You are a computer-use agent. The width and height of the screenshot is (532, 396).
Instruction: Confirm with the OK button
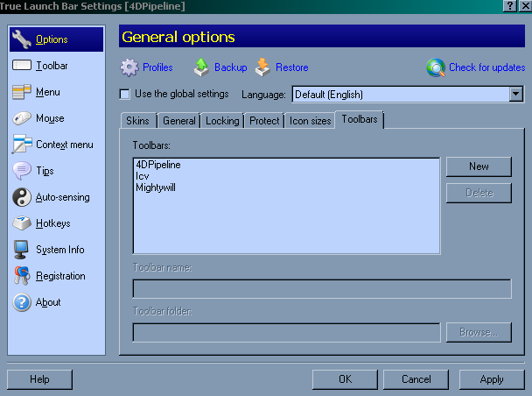tap(345, 379)
